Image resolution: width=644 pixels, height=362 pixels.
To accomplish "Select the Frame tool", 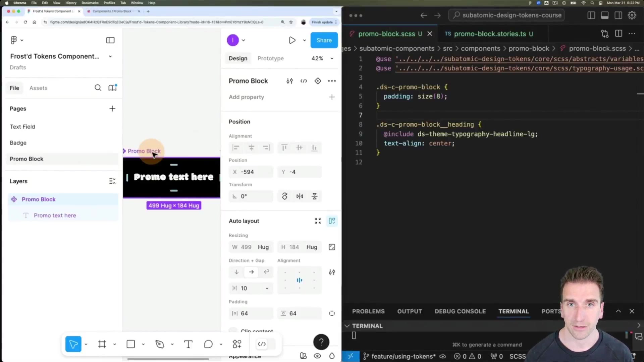I will (x=102, y=344).
